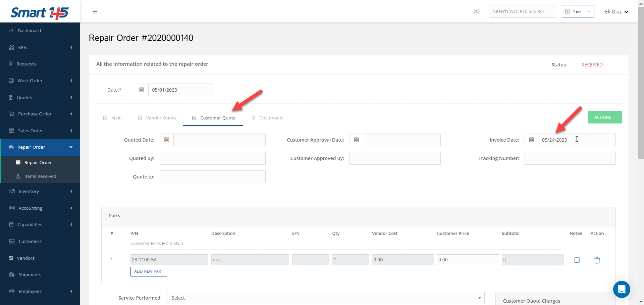This screenshot has height=305, width=644.
Task: Click the announcements megaphone icon
Action: 477,12
